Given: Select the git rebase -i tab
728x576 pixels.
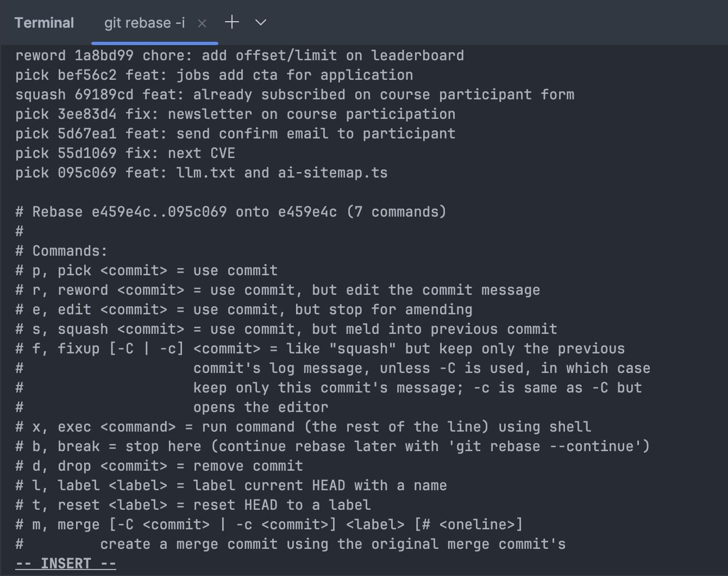Looking at the screenshot, I should tap(145, 23).
